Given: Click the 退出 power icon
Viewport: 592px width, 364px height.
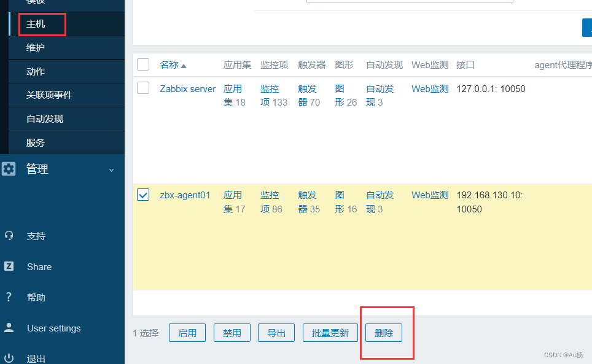Looking at the screenshot, I should 9,358.
